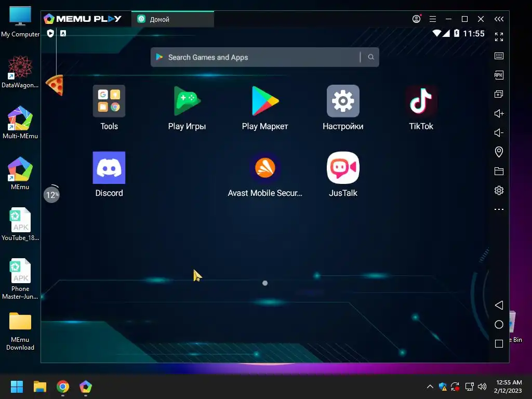
Task: Open the MEmu account profile icon
Action: (x=416, y=19)
